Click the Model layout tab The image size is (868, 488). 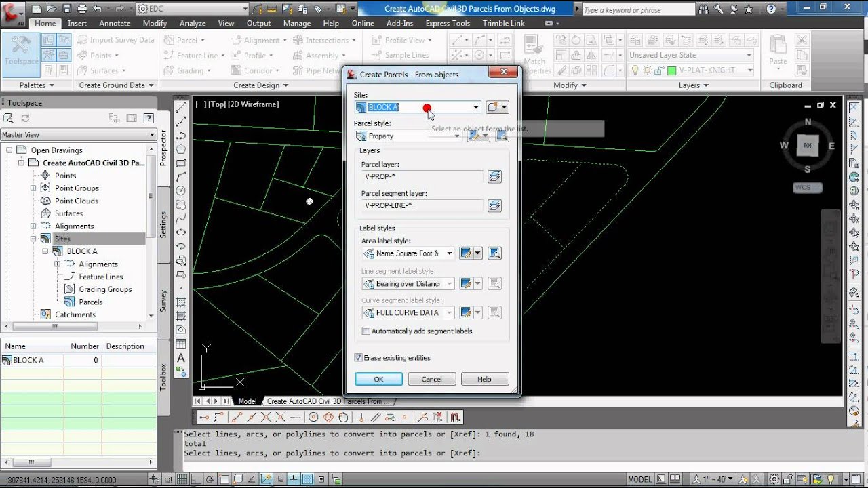point(248,401)
